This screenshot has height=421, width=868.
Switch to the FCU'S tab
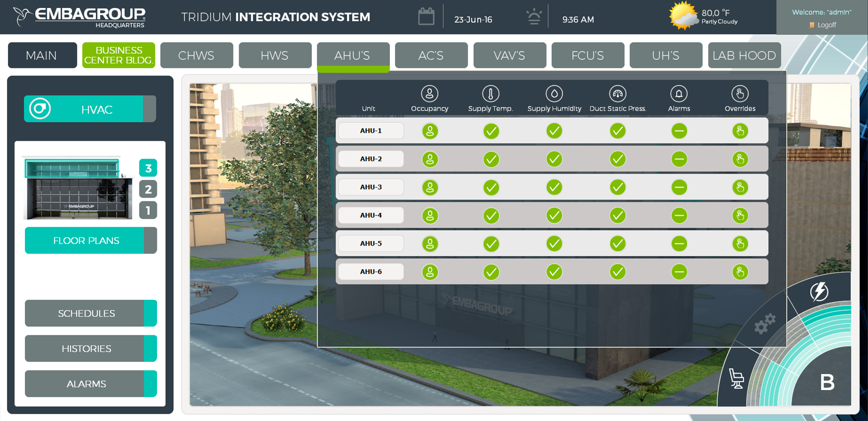coord(588,55)
